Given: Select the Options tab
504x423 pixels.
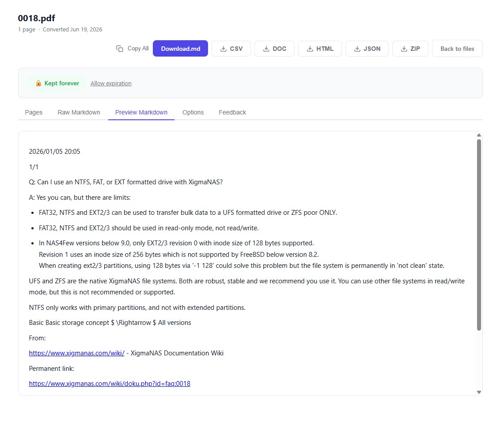Looking at the screenshot, I should pos(193,112).
